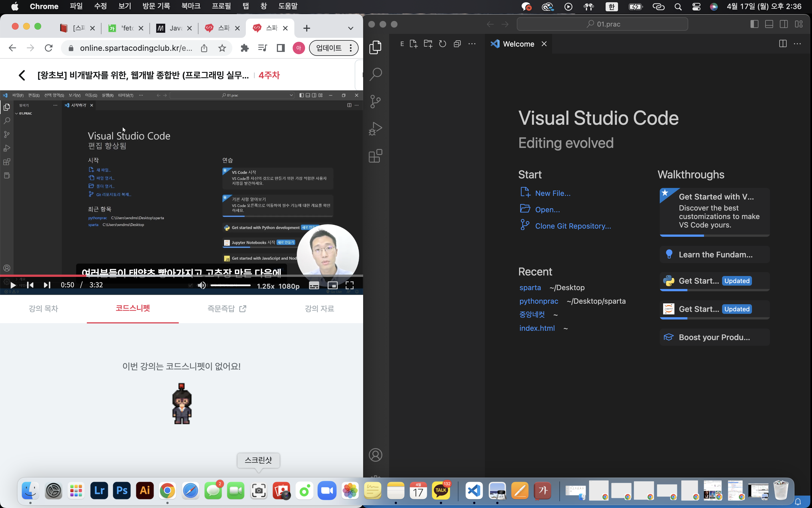Open the Accounts menu in VS Code

point(376,455)
